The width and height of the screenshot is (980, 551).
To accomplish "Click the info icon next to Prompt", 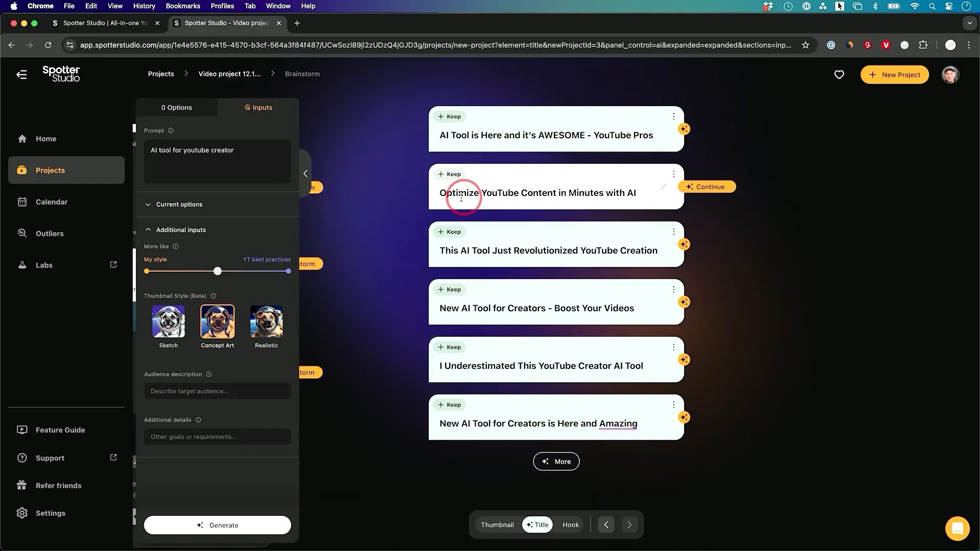I will click(x=171, y=131).
